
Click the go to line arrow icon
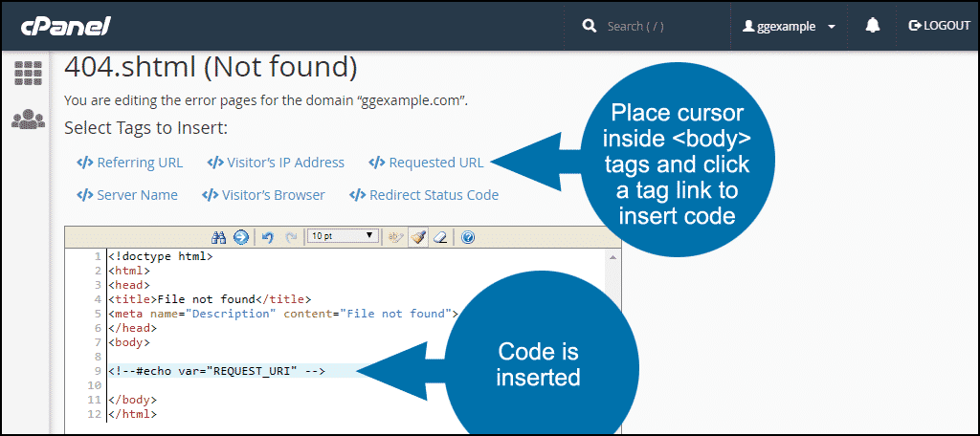[240, 237]
